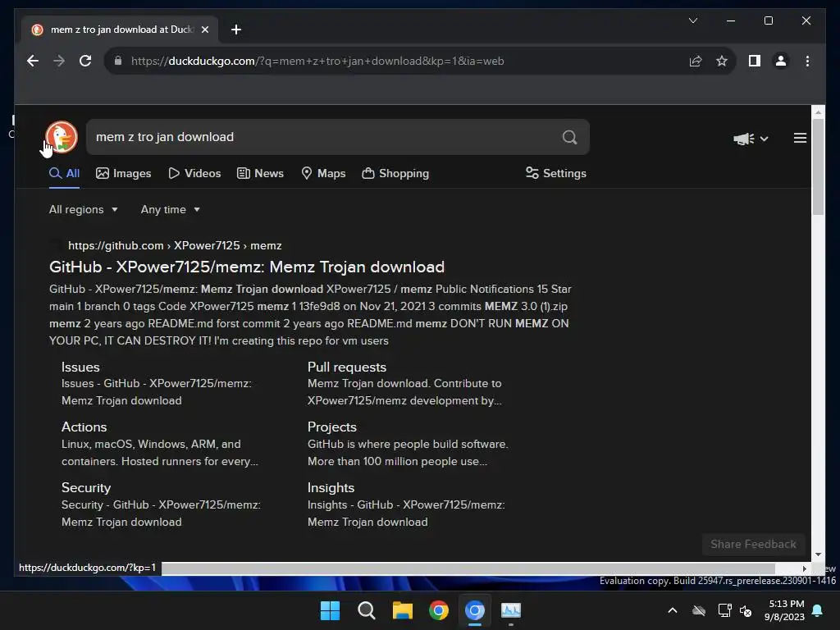Toggle the browser side panel icon
The height and width of the screenshot is (630, 840).
[755, 61]
